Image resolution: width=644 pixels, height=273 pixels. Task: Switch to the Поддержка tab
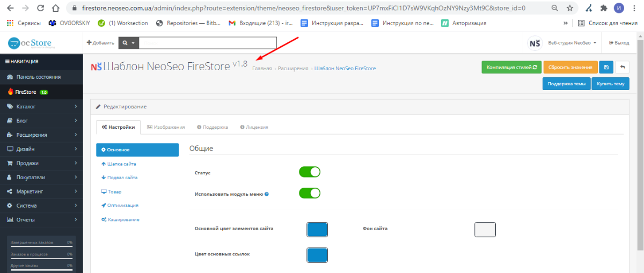[213, 127]
